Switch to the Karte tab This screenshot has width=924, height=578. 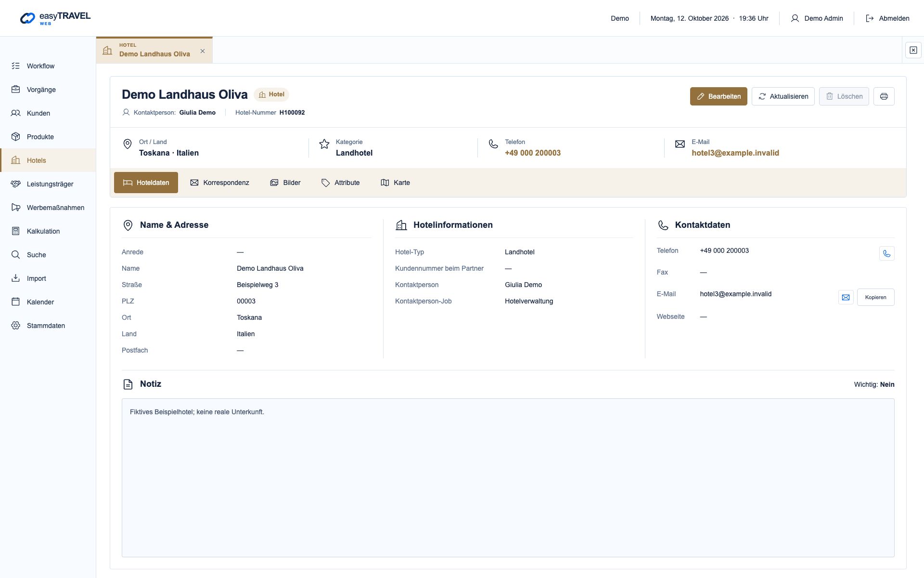[395, 183]
